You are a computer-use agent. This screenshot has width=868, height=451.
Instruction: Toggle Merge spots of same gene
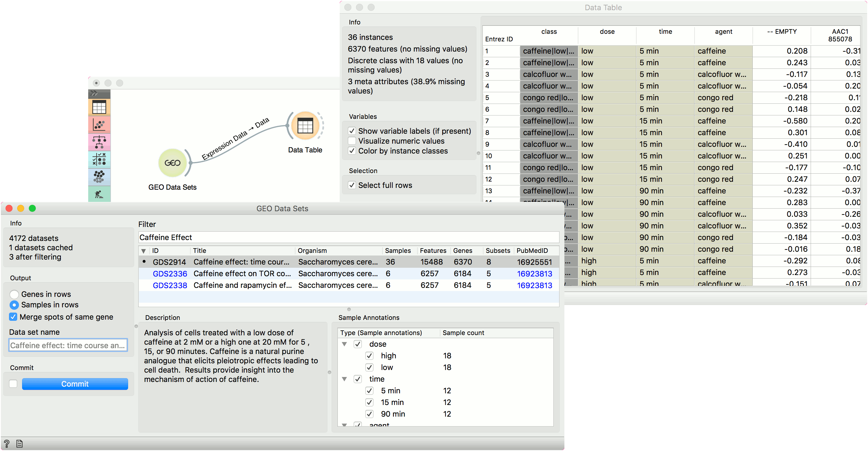(x=13, y=317)
